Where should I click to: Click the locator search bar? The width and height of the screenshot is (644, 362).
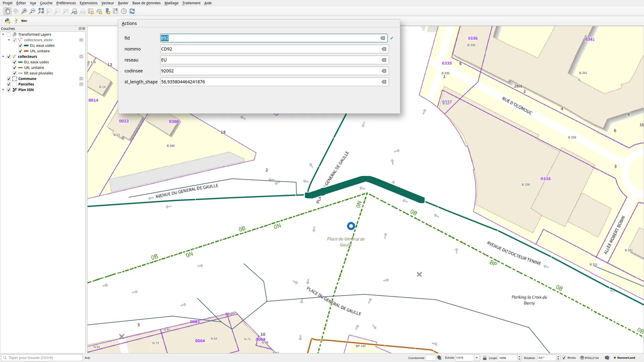pyautogui.click(x=42, y=358)
